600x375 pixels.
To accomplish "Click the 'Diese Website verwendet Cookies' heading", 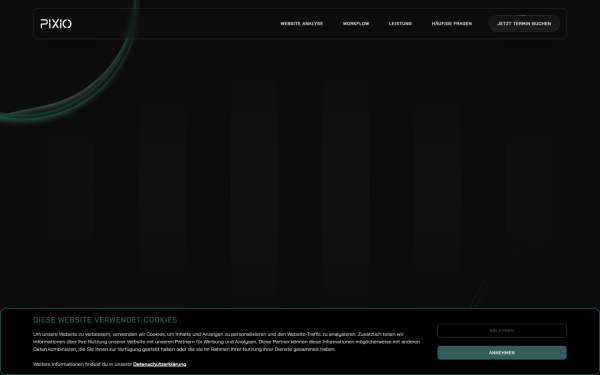I will pyautogui.click(x=105, y=320).
